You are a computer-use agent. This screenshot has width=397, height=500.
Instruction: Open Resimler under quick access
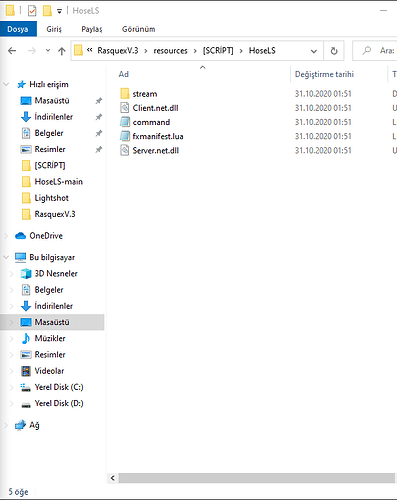[x=50, y=149]
